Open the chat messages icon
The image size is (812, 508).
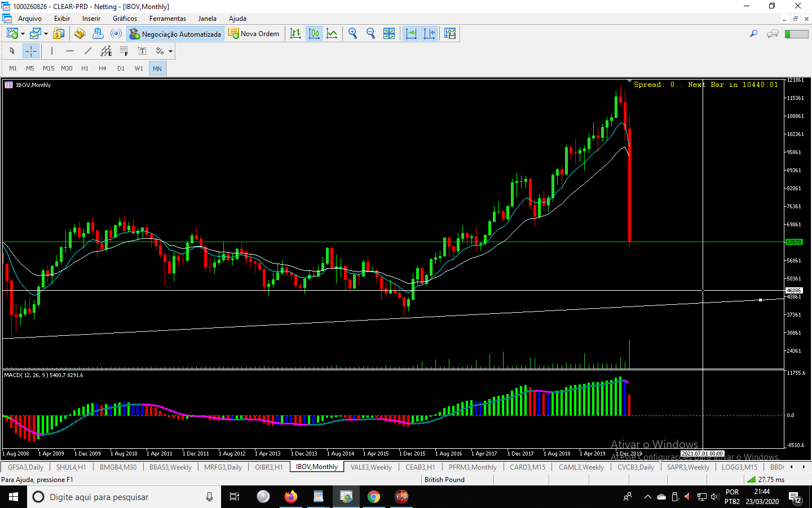click(773, 34)
